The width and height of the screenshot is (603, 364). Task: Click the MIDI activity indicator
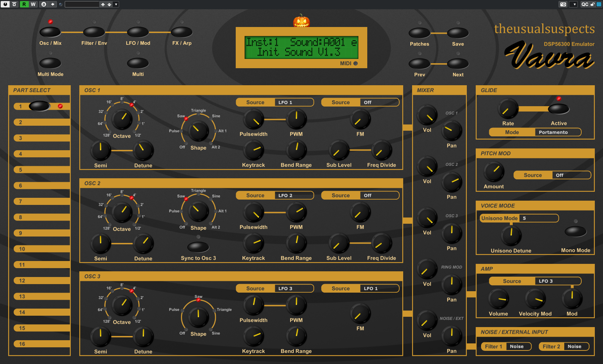coord(355,63)
